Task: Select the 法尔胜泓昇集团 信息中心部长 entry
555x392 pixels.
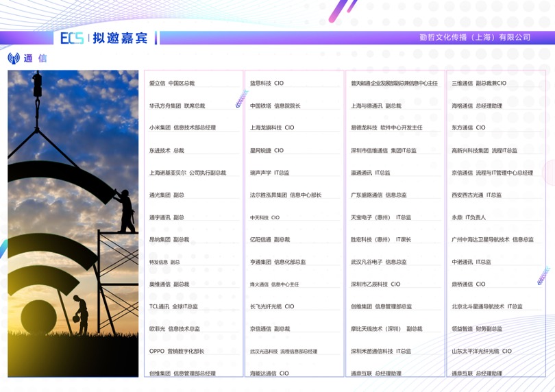Action: [286, 195]
